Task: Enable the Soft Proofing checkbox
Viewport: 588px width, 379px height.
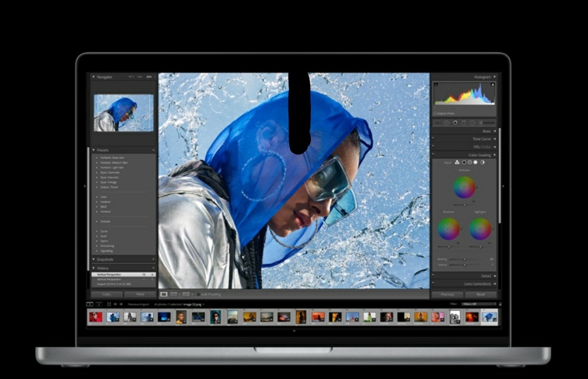Action: pyautogui.click(x=198, y=294)
